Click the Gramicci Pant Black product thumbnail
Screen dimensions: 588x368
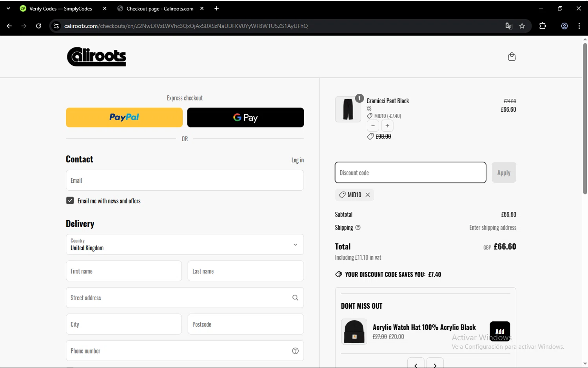(x=348, y=109)
